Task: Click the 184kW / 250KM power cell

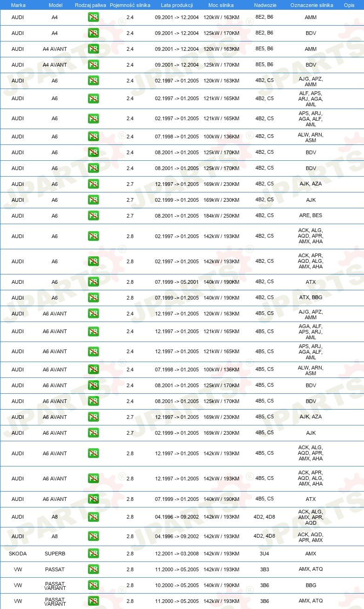Action: click(x=222, y=216)
